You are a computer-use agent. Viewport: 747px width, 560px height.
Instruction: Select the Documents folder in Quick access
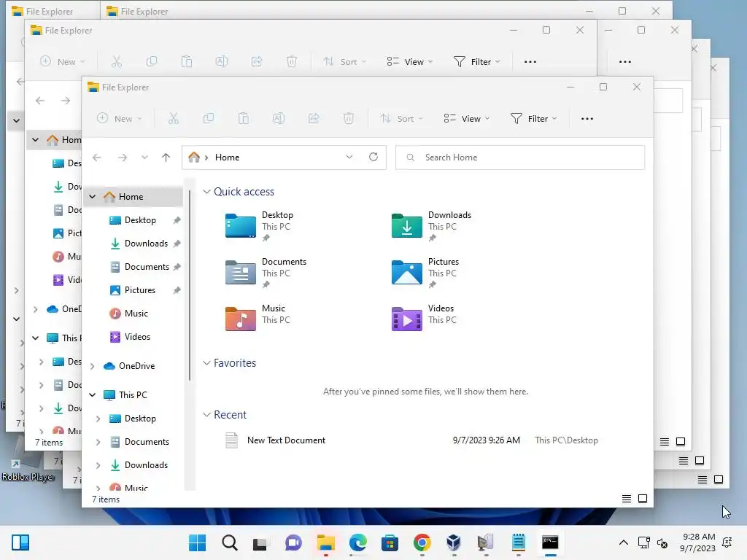coord(266,273)
